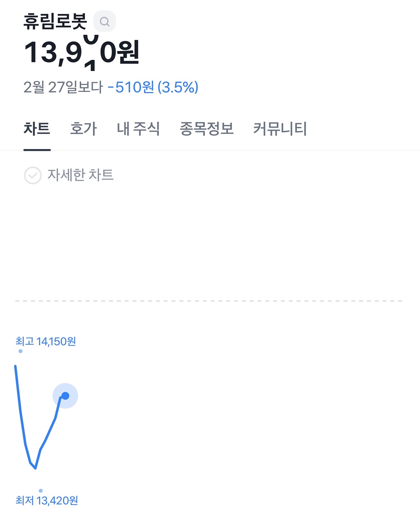Open the 내 주식 tab

click(x=138, y=128)
